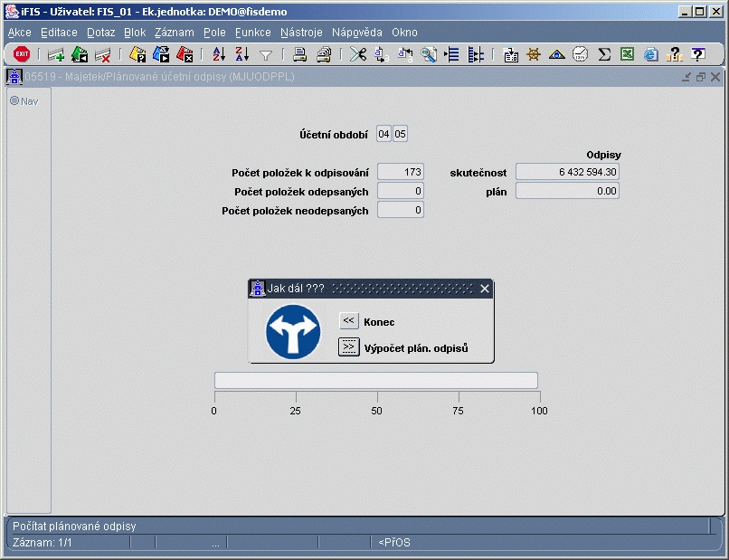Maximize the iFIS main window
This screenshot has height=560, width=729.
click(x=700, y=12)
